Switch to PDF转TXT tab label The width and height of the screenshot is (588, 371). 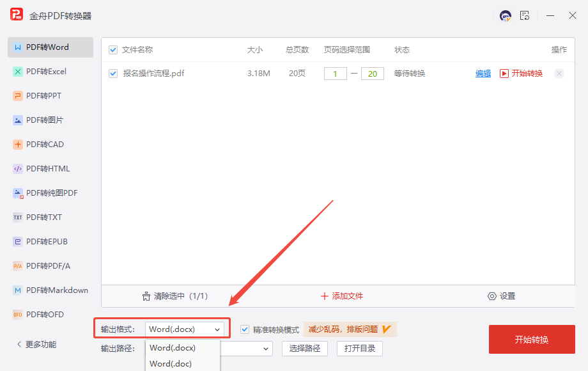[x=44, y=217]
